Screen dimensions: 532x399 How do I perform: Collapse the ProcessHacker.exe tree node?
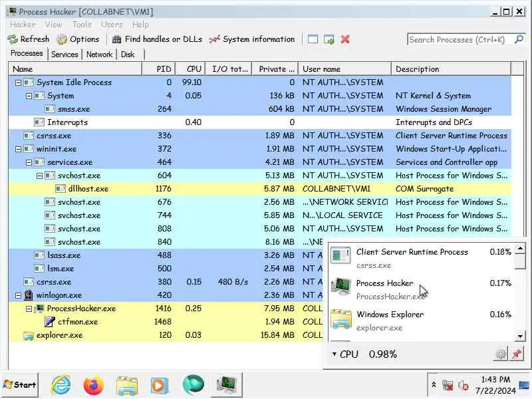(x=29, y=309)
